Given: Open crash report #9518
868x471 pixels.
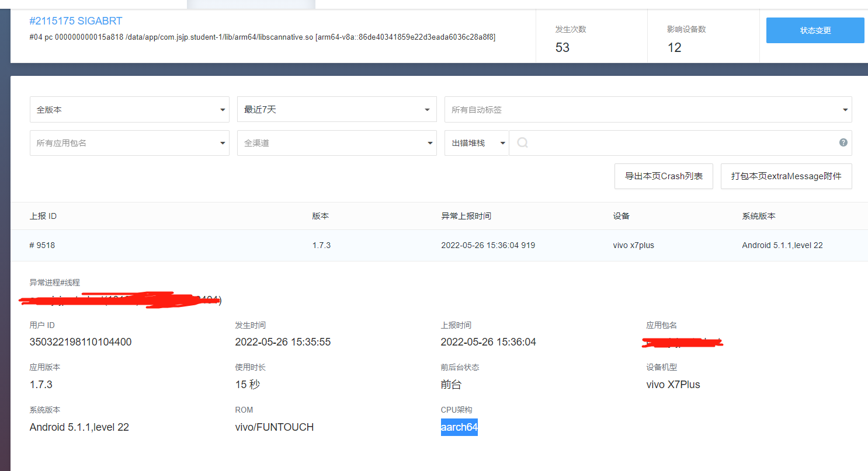Looking at the screenshot, I should pos(42,245).
